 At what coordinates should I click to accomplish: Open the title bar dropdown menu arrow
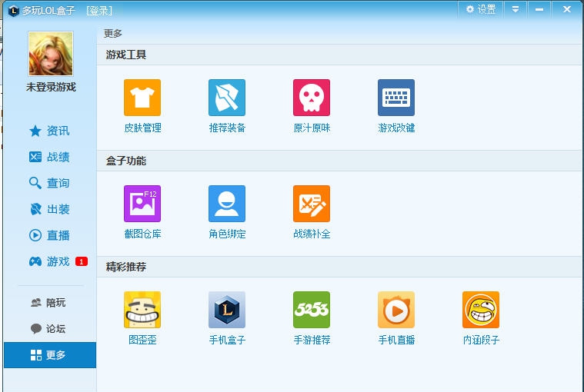click(x=516, y=9)
